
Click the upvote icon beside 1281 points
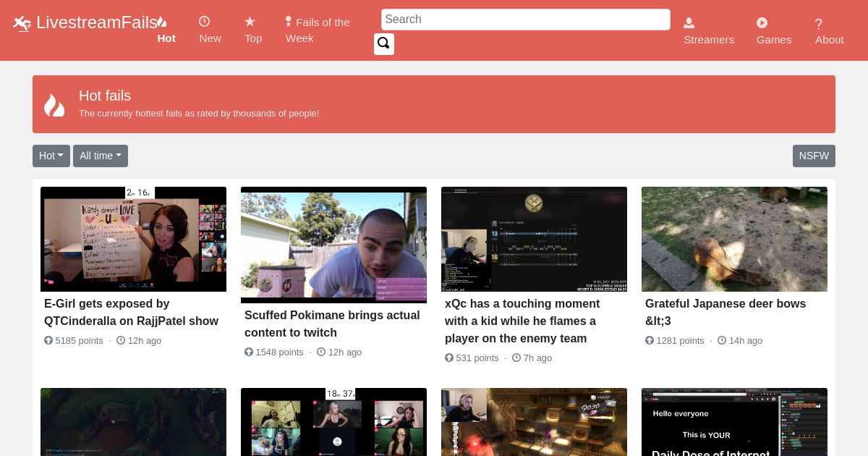[650, 340]
